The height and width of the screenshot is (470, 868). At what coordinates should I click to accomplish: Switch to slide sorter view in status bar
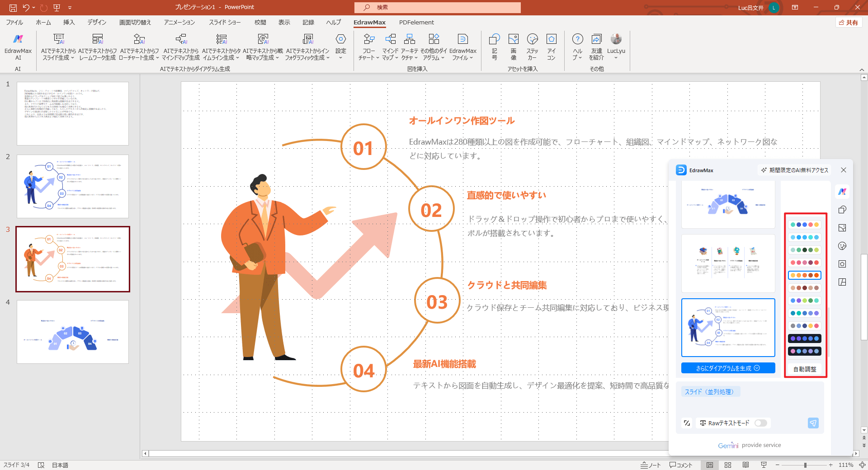tap(728, 465)
